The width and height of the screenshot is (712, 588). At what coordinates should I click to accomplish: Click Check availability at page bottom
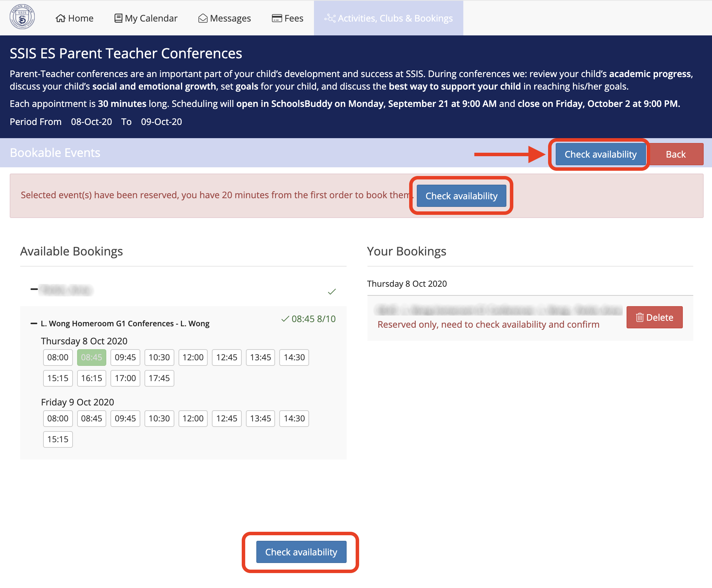click(x=301, y=552)
